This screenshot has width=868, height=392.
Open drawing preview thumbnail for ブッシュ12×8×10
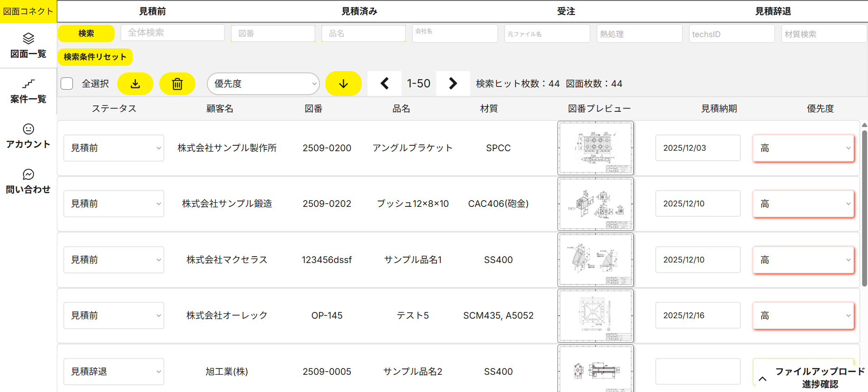595,204
